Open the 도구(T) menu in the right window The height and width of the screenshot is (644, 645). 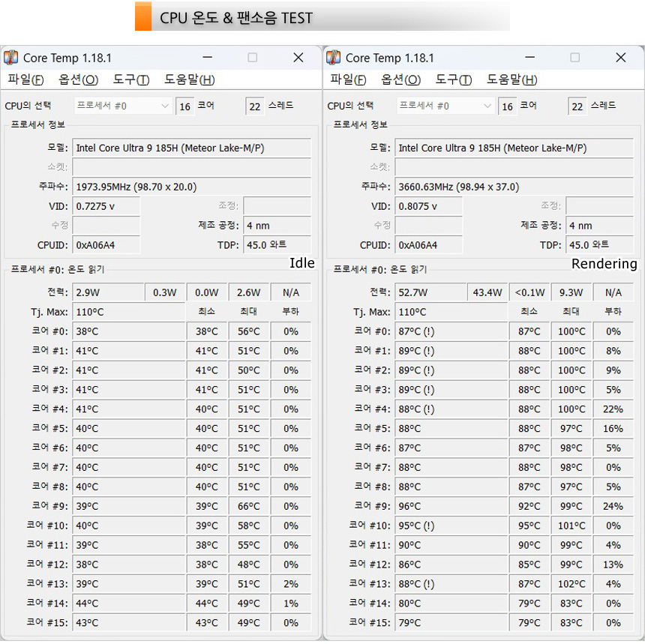point(453,79)
